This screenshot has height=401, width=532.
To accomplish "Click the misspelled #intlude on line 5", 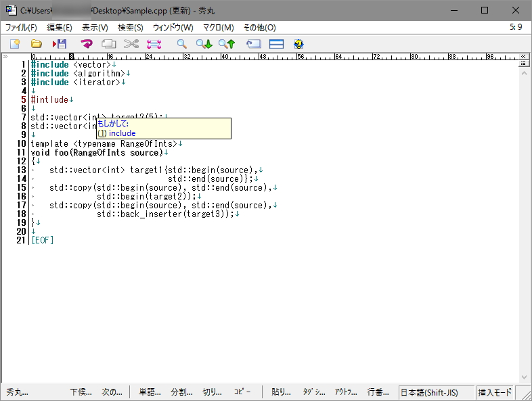I will [49, 99].
